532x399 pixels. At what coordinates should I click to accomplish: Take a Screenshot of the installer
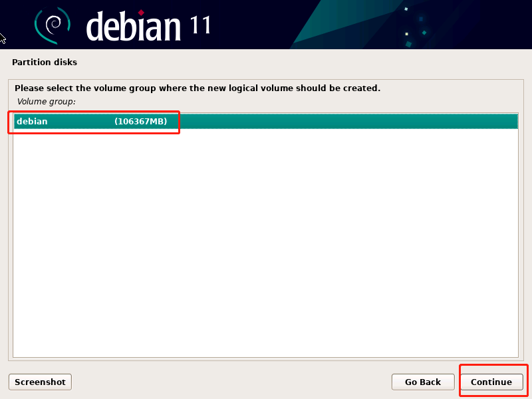[40, 382]
